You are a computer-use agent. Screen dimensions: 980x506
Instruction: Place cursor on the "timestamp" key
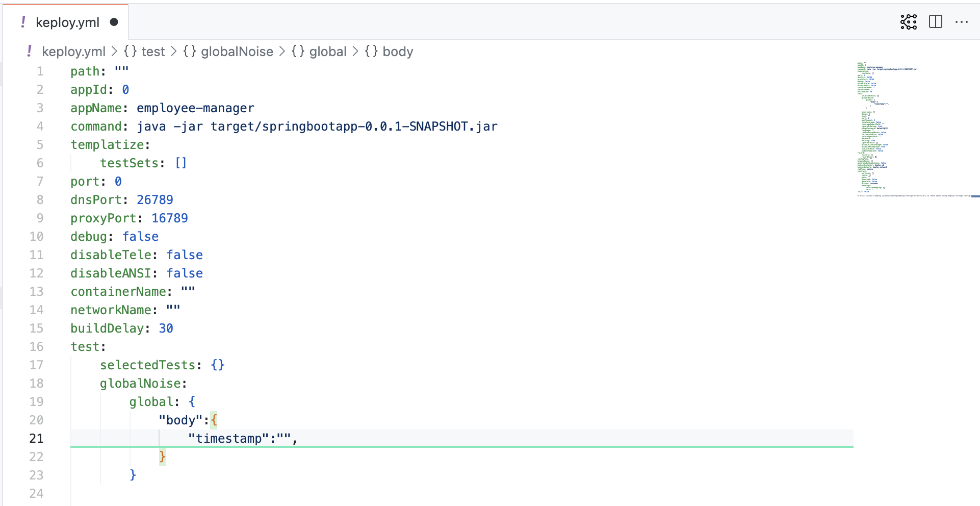tap(228, 439)
